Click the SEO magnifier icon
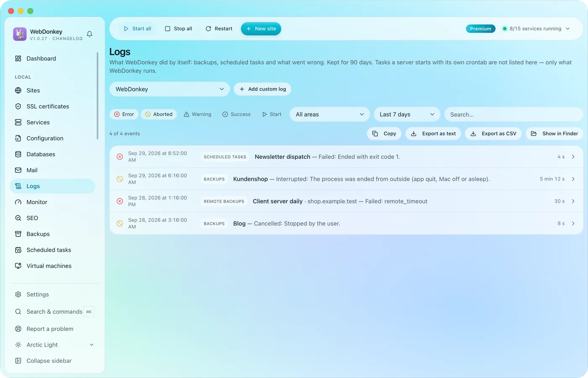Viewport: 588px width, 378px height. tap(18, 218)
